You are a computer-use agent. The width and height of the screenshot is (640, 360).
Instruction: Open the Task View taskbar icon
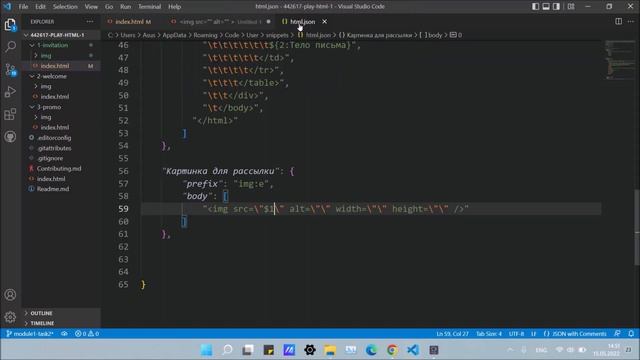(x=247, y=350)
